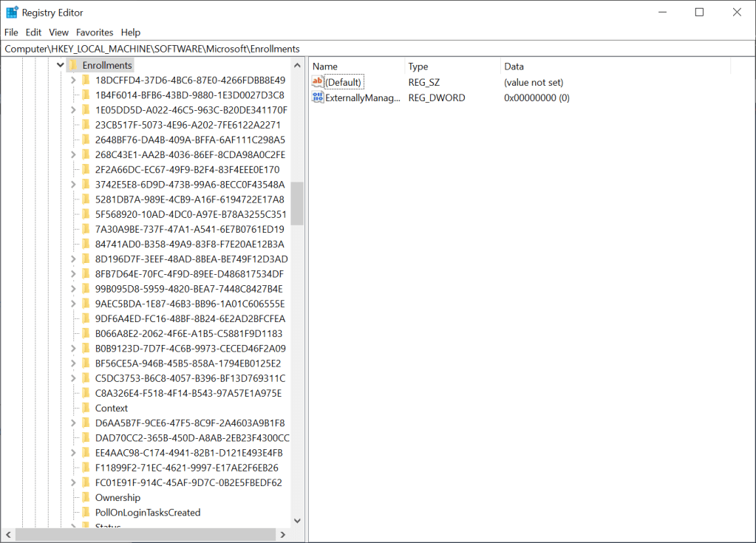
Task: Click the Context key folder icon
Action: coord(86,408)
